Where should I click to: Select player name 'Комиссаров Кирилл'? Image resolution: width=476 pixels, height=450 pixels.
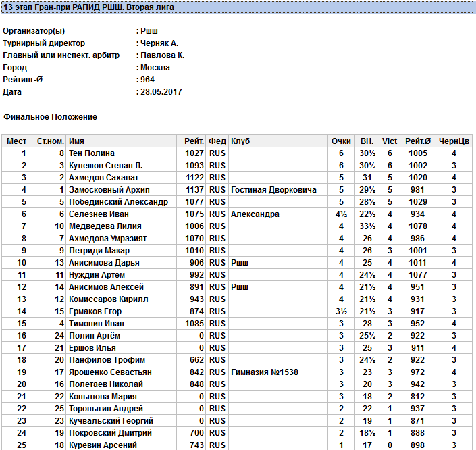(x=109, y=299)
